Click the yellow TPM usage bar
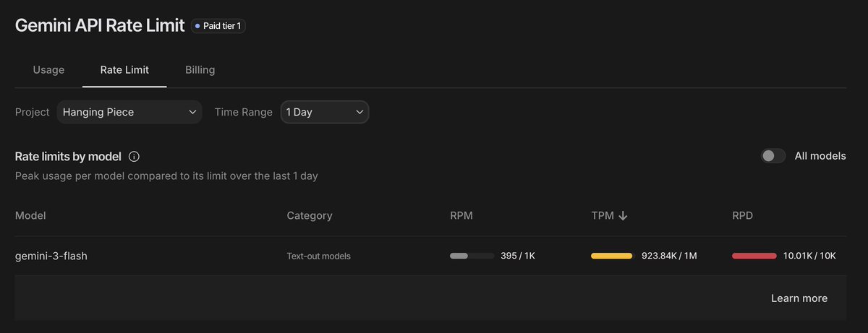 click(613, 256)
